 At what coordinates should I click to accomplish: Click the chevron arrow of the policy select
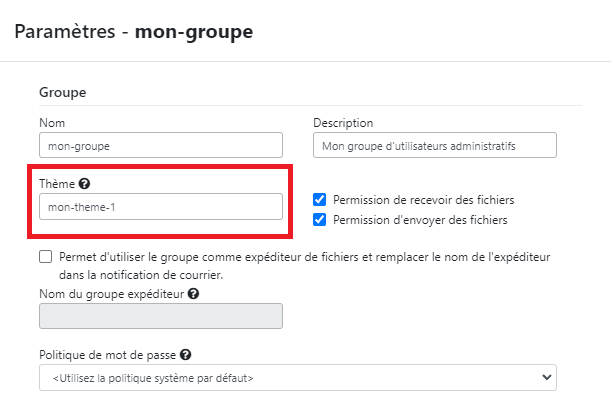pyautogui.click(x=547, y=377)
